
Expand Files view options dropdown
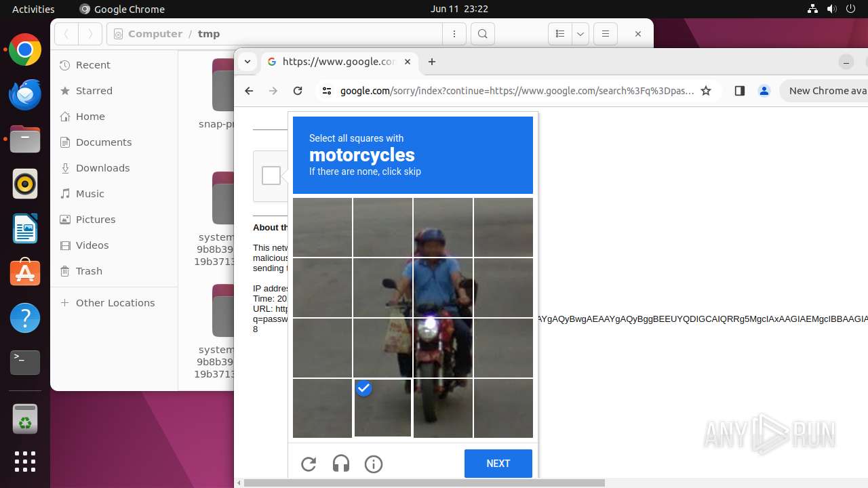[x=580, y=34]
